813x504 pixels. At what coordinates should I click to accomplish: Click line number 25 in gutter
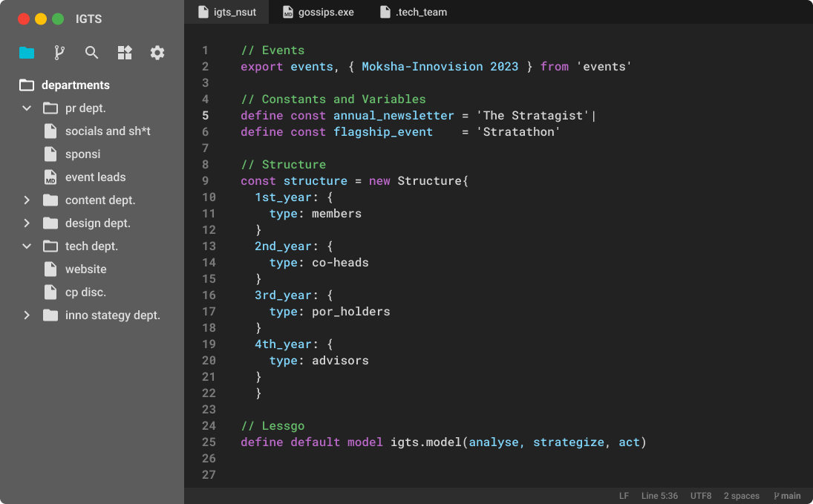pyautogui.click(x=209, y=442)
